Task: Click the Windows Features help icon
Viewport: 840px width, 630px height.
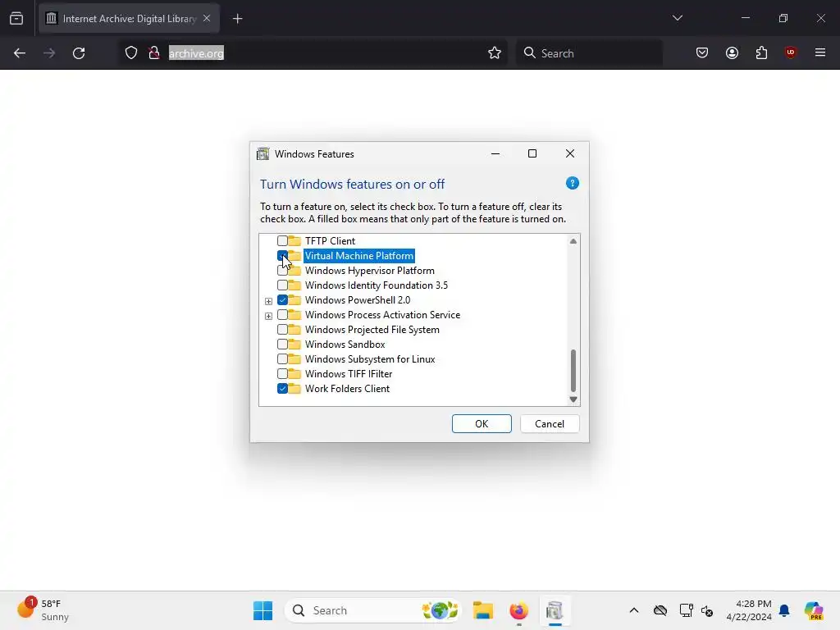Action: pyautogui.click(x=572, y=183)
